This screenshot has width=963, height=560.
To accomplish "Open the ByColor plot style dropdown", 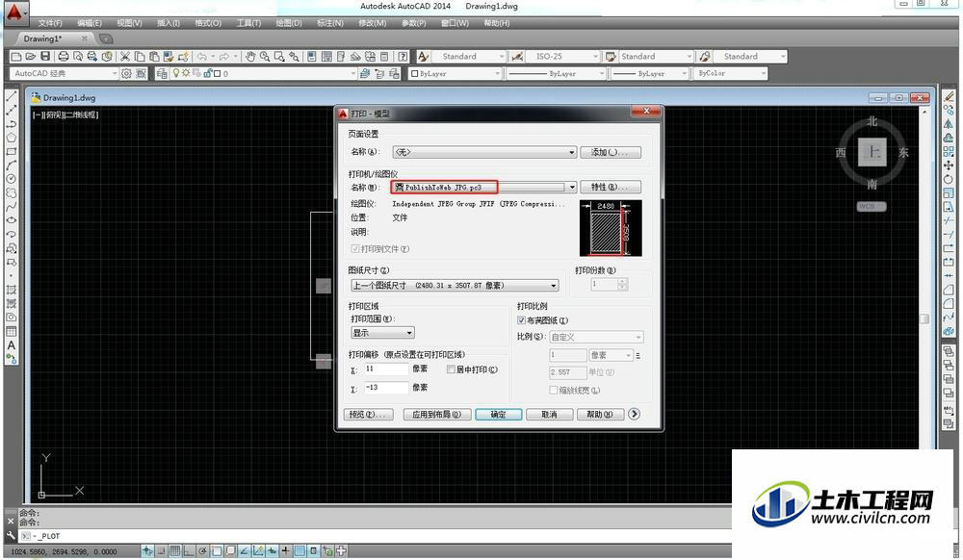I will pos(731,73).
